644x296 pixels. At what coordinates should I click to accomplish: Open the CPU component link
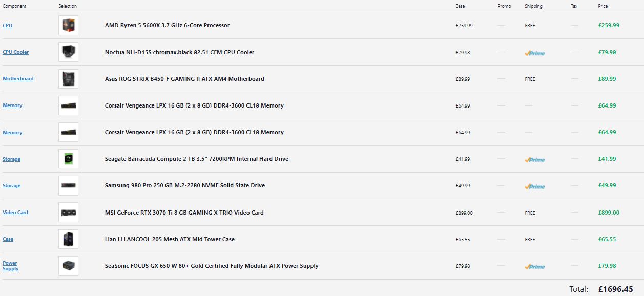click(x=7, y=26)
